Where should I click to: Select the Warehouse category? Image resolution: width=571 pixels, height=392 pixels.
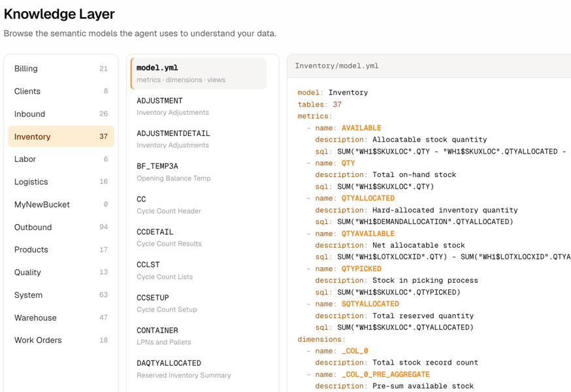(61, 318)
